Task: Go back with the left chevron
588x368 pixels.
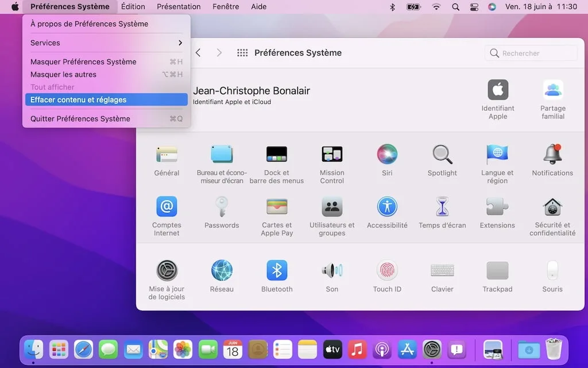Action: click(198, 53)
